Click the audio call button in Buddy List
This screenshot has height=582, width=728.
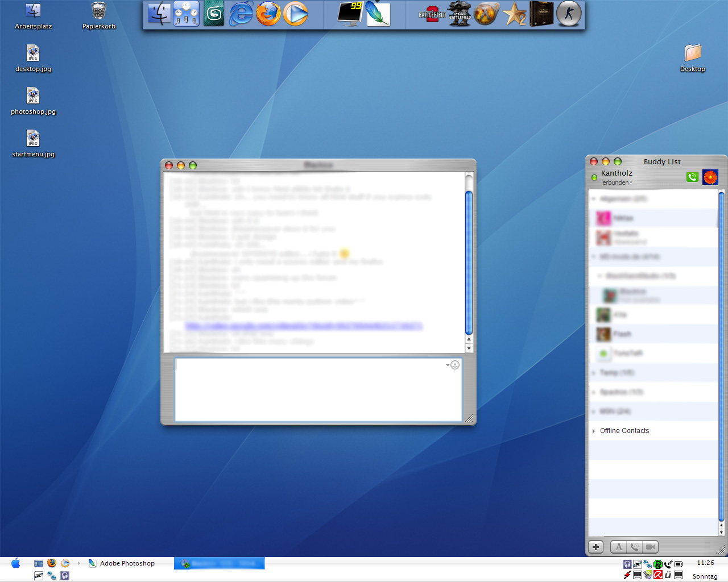(x=634, y=547)
